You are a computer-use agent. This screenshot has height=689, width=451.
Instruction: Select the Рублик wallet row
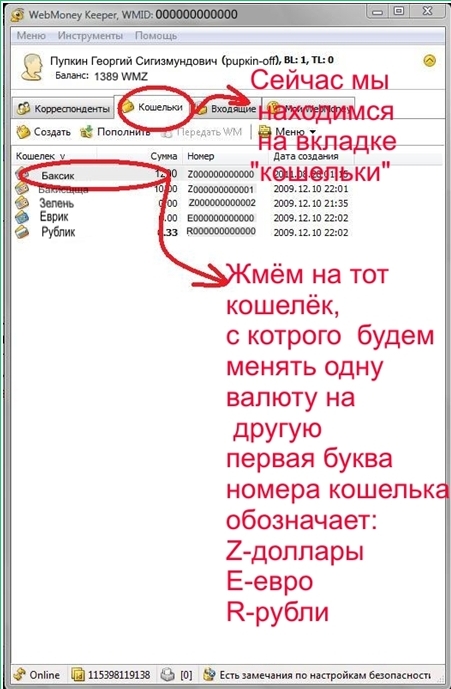pos(182,232)
